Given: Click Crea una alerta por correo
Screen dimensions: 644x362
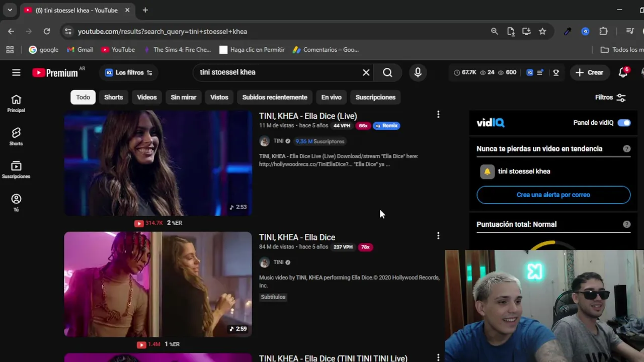Looking at the screenshot, I should [x=553, y=195].
